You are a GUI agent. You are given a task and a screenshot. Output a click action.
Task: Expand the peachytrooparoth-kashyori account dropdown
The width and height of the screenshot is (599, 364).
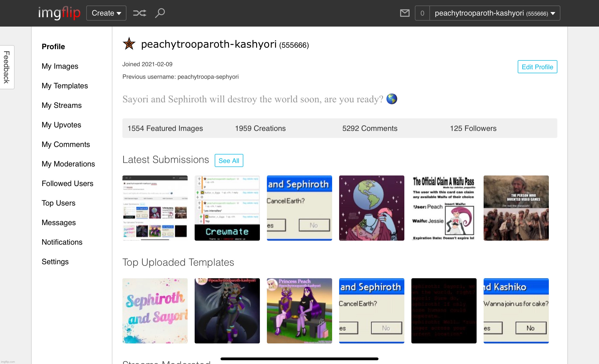click(495, 13)
